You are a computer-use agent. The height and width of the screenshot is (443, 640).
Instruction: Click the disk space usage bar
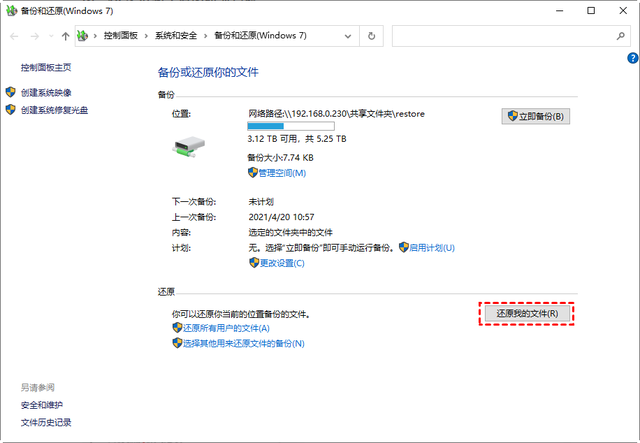291,126
